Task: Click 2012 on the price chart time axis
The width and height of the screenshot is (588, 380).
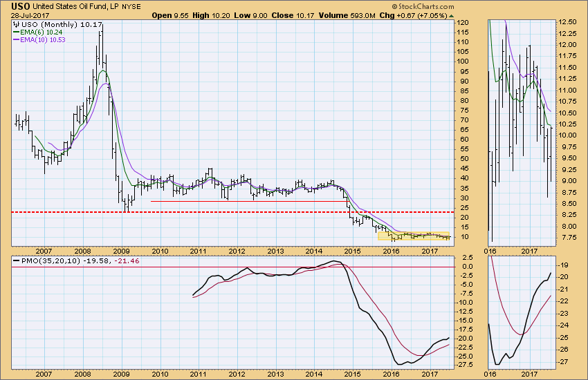Action: click(237, 251)
